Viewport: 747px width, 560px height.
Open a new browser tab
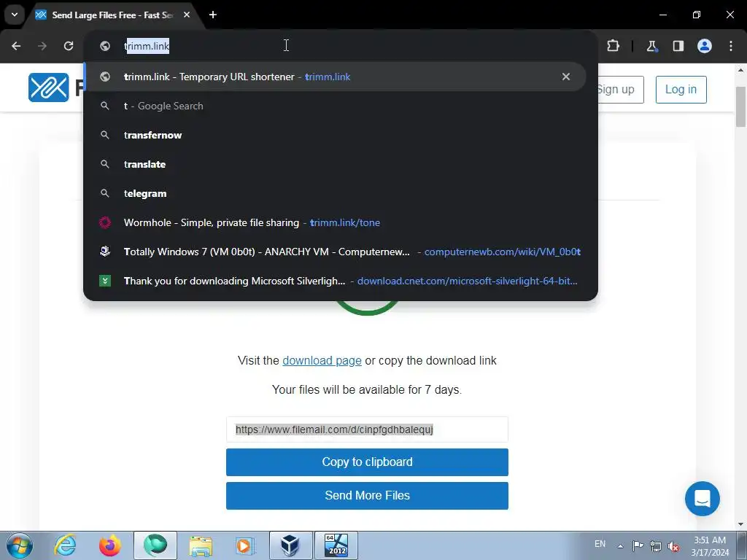click(213, 15)
